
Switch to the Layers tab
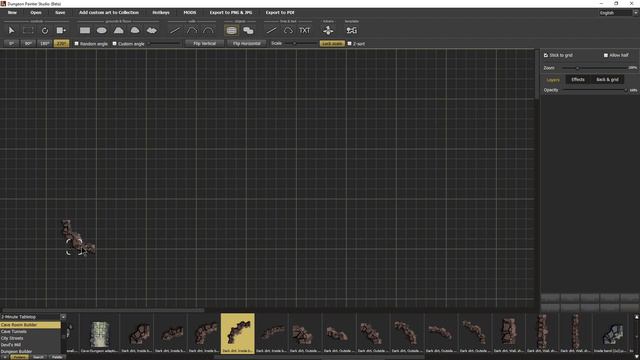coord(553,80)
